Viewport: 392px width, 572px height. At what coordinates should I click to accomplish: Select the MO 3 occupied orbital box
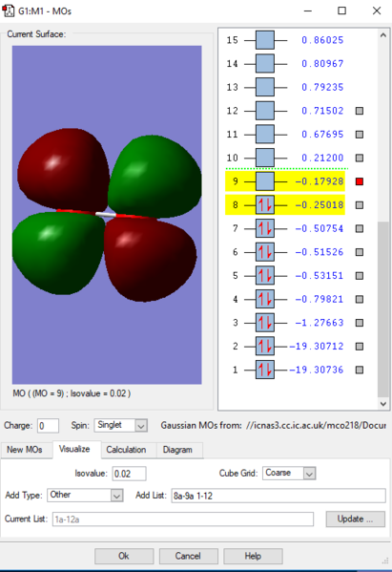265,323
